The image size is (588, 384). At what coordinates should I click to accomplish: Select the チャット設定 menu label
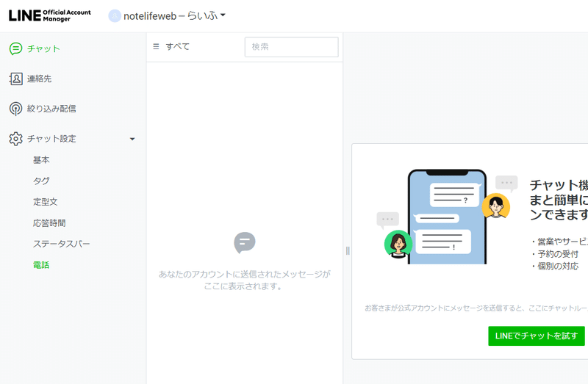point(51,139)
